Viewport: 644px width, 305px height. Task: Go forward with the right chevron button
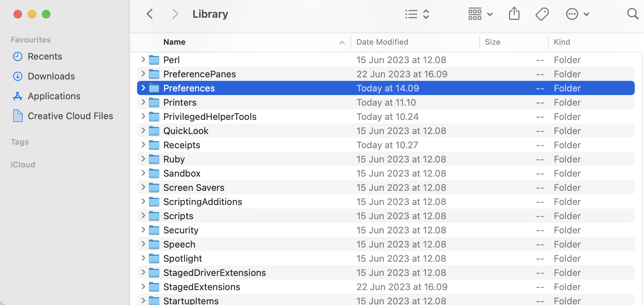pyautogui.click(x=175, y=14)
